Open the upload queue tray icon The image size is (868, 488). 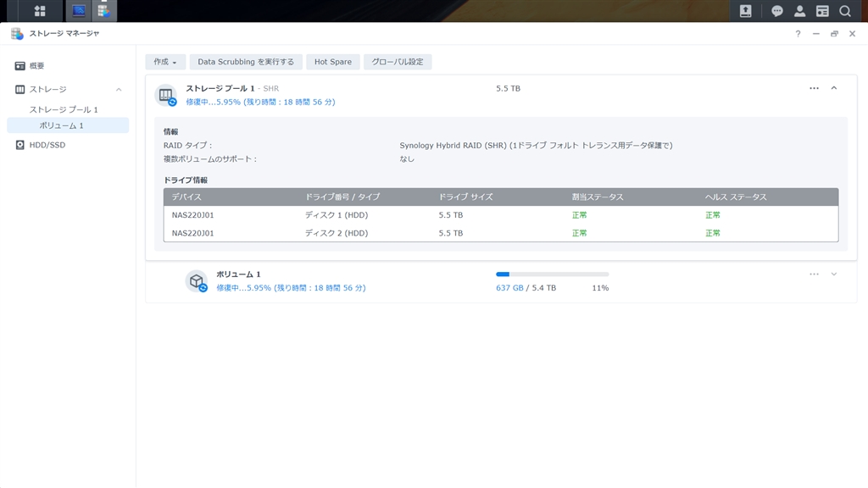point(746,10)
